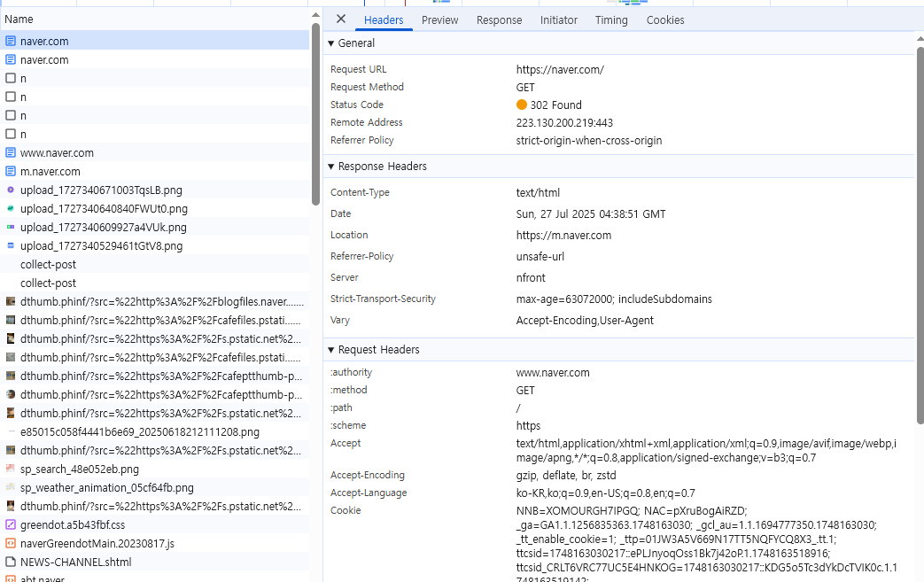The width and height of the screenshot is (924, 582).
Task: Select the m.naver.com request
Action: (154, 172)
